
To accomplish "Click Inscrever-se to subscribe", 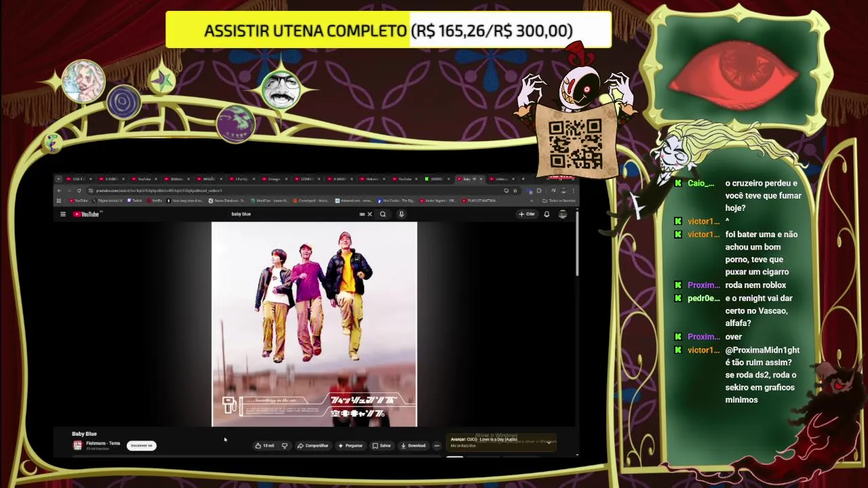I will point(142,445).
